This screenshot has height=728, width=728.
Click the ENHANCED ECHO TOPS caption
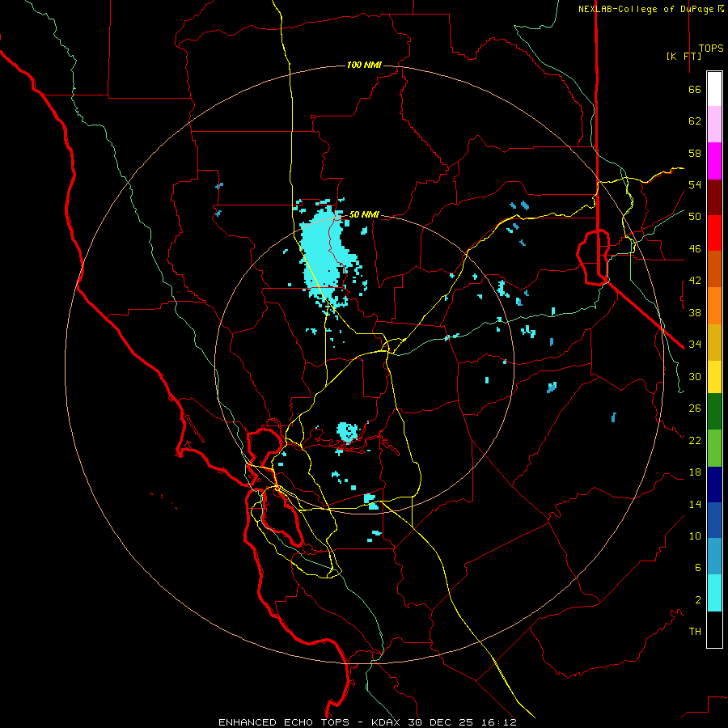(284, 722)
